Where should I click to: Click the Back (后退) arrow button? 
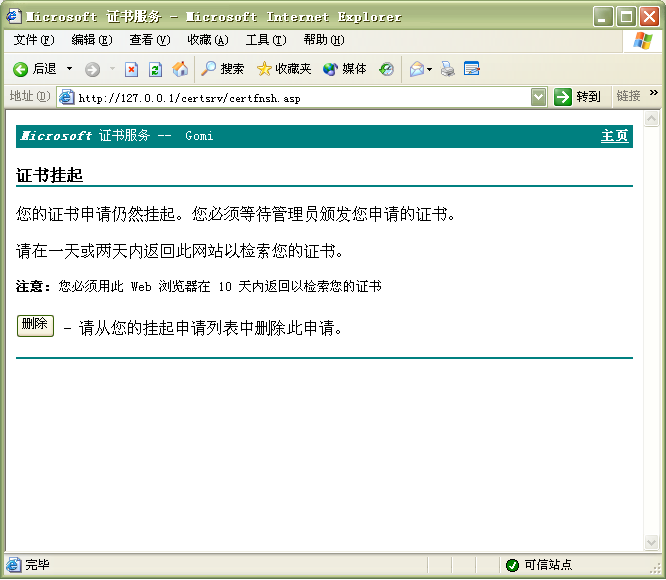tap(35, 69)
